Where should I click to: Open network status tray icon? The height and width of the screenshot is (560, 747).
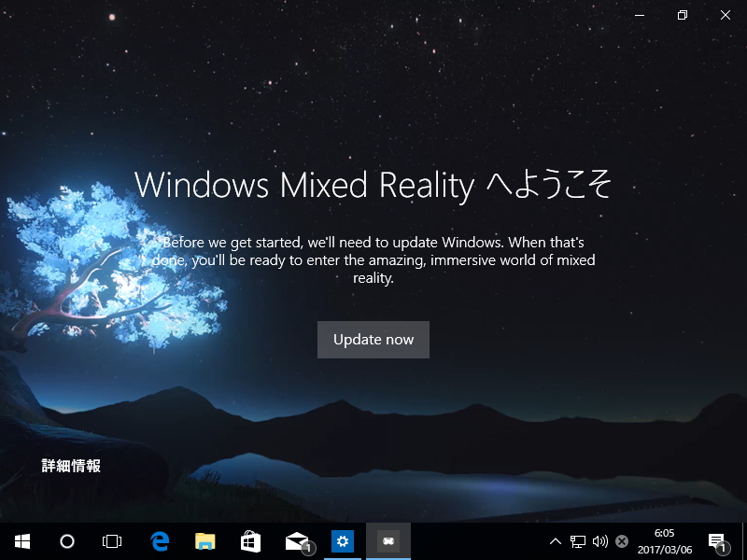[577, 541]
